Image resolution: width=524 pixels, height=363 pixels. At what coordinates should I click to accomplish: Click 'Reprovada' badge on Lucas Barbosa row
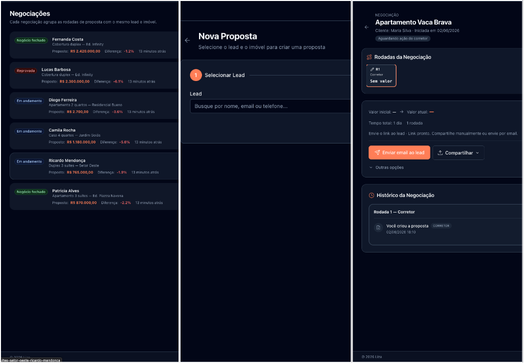(26, 71)
